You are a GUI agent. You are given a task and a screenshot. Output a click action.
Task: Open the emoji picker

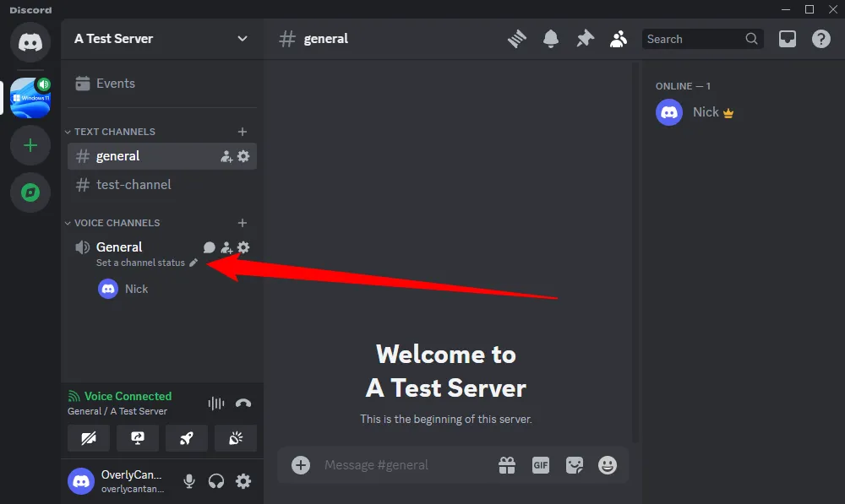608,465
